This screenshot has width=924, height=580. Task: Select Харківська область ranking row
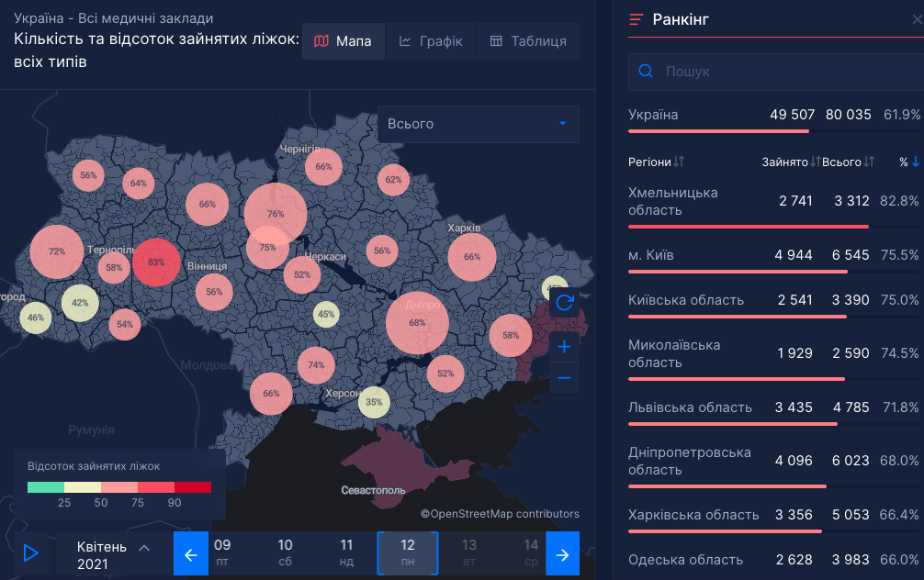[x=775, y=519]
